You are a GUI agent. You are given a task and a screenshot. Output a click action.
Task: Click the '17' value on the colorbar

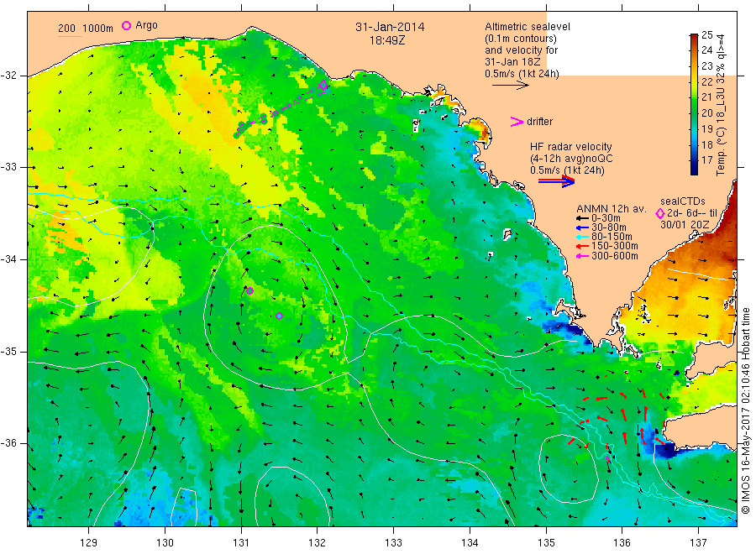click(706, 160)
